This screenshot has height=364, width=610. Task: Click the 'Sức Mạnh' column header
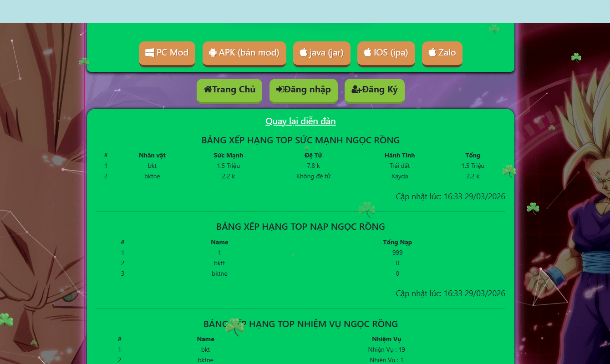coord(229,156)
